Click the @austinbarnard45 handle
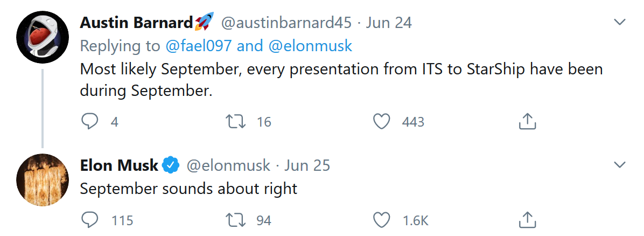 click(x=286, y=23)
